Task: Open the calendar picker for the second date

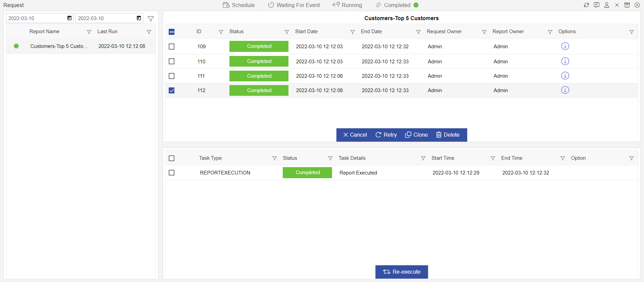Action: click(x=139, y=18)
